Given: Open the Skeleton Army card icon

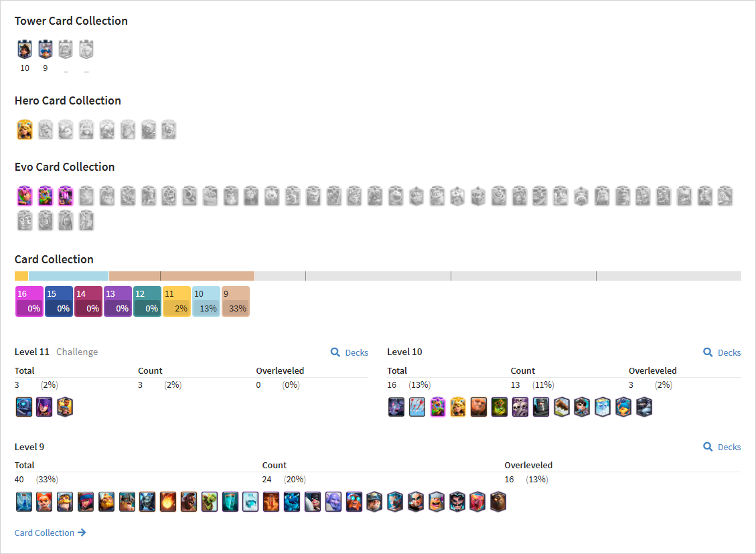Looking at the screenshot, I should [x=520, y=407].
